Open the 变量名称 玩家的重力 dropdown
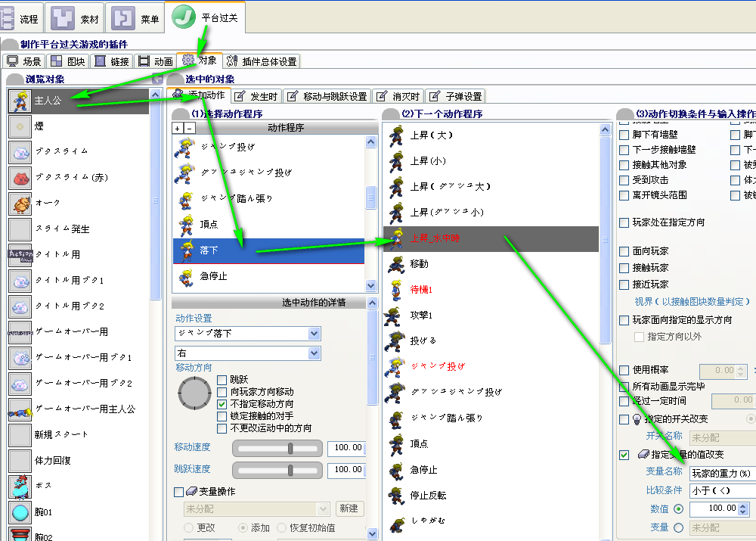 [x=723, y=474]
